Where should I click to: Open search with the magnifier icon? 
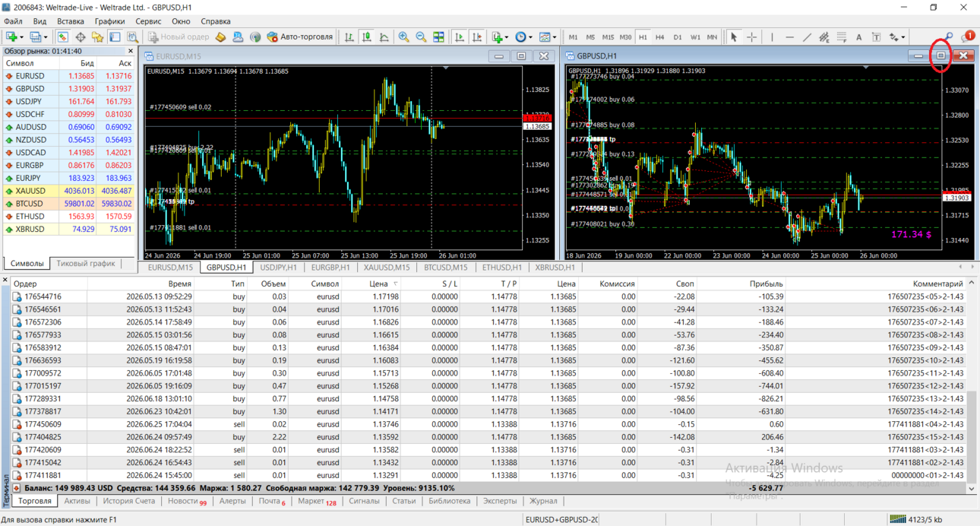pyautogui.click(x=949, y=36)
